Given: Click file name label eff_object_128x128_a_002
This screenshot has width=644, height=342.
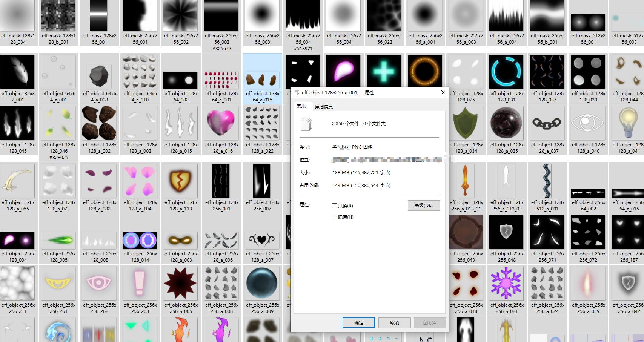Looking at the screenshot, I should (x=100, y=148).
